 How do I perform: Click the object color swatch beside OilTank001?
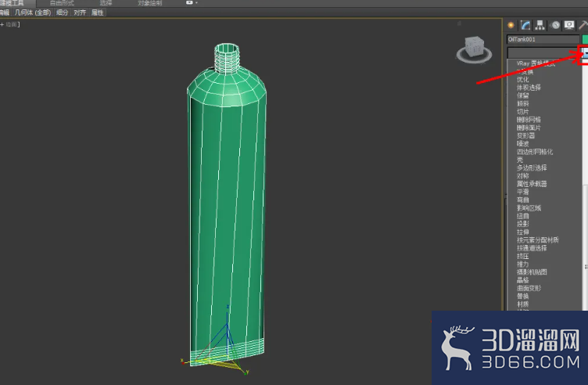pos(585,39)
